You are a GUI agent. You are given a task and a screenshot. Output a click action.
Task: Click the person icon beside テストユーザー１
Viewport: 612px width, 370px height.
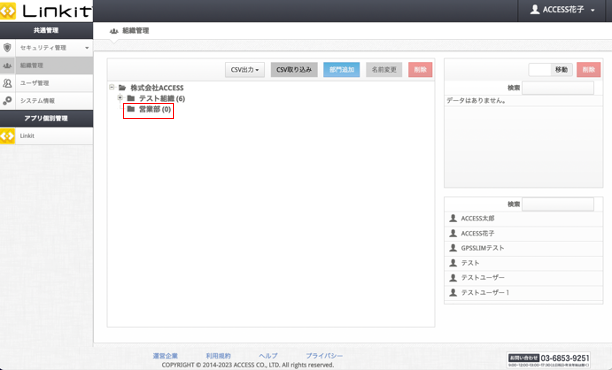pyautogui.click(x=453, y=292)
